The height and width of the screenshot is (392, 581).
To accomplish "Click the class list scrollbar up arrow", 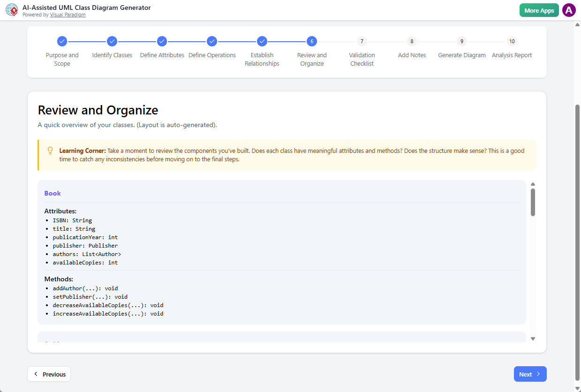I will pos(533,184).
